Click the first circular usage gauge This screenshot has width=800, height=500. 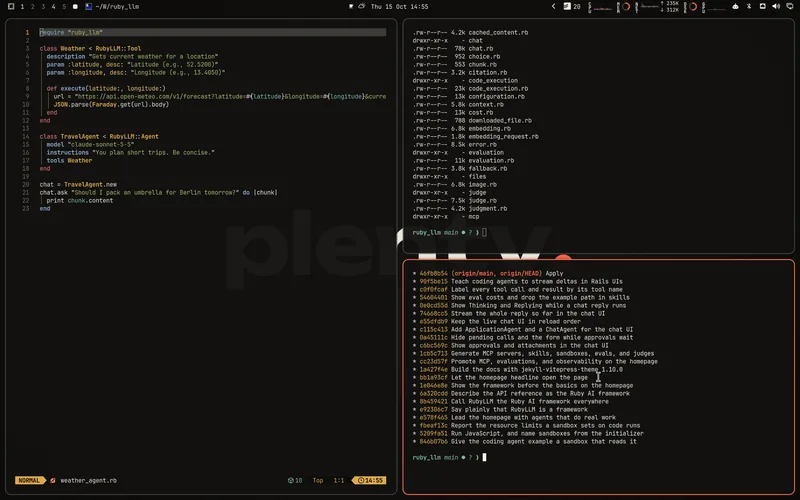click(x=626, y=7)
